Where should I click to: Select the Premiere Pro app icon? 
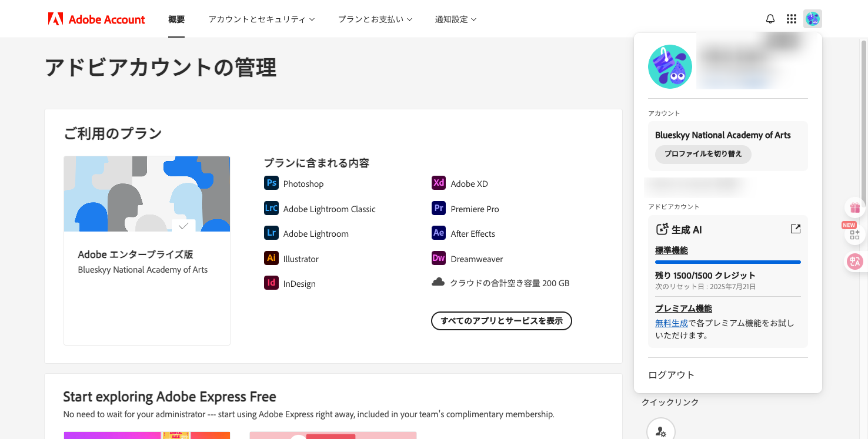(x=438, y=209)
